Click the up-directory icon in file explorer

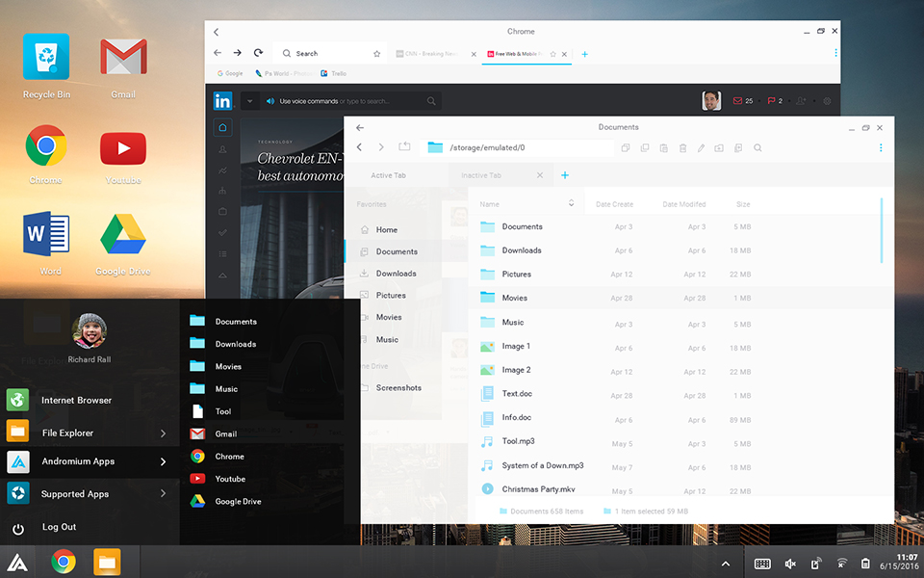click(404, 147)
